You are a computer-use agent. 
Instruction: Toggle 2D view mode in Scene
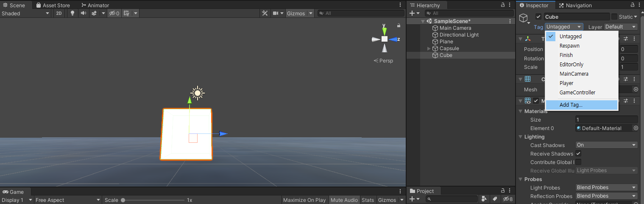click(x=59, y=13)
